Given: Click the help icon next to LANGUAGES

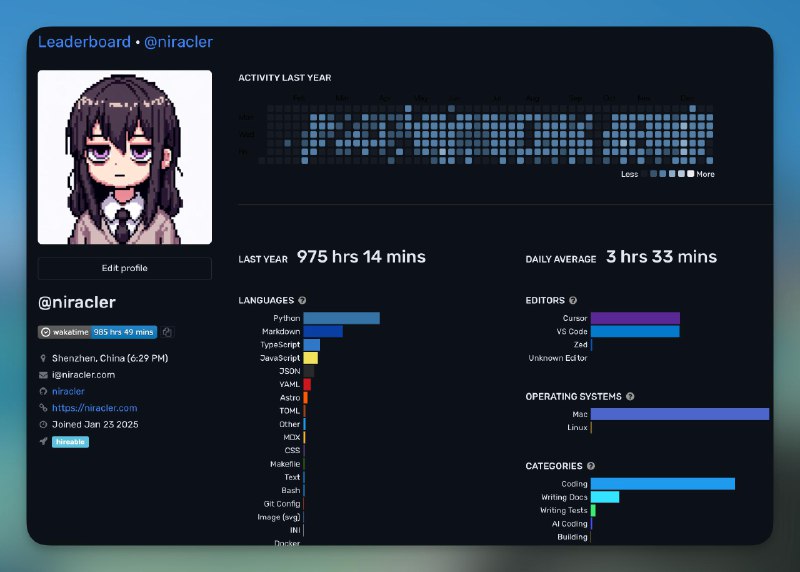Looking at the screenshot, I should point(302,300).
